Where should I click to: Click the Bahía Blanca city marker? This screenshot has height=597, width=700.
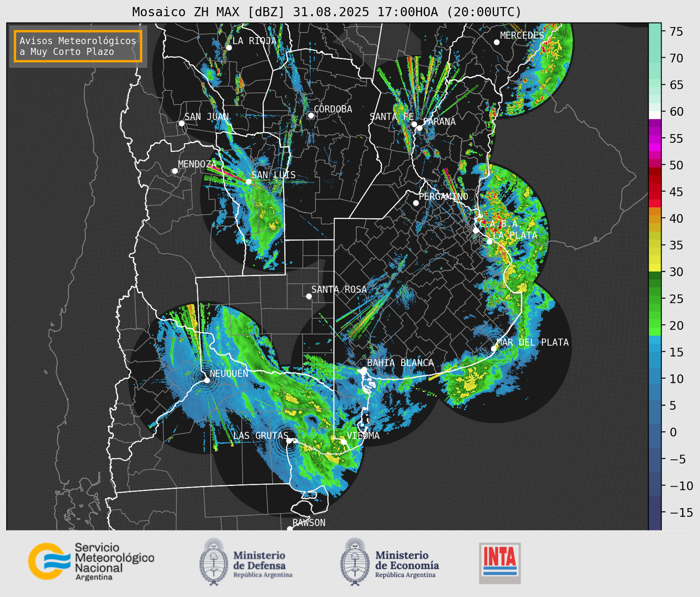pyautogui.click(x=364, y=369)
